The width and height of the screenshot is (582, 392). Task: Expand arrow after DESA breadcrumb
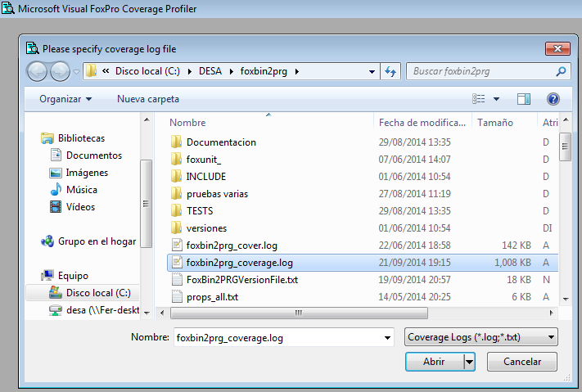point(231,71)
